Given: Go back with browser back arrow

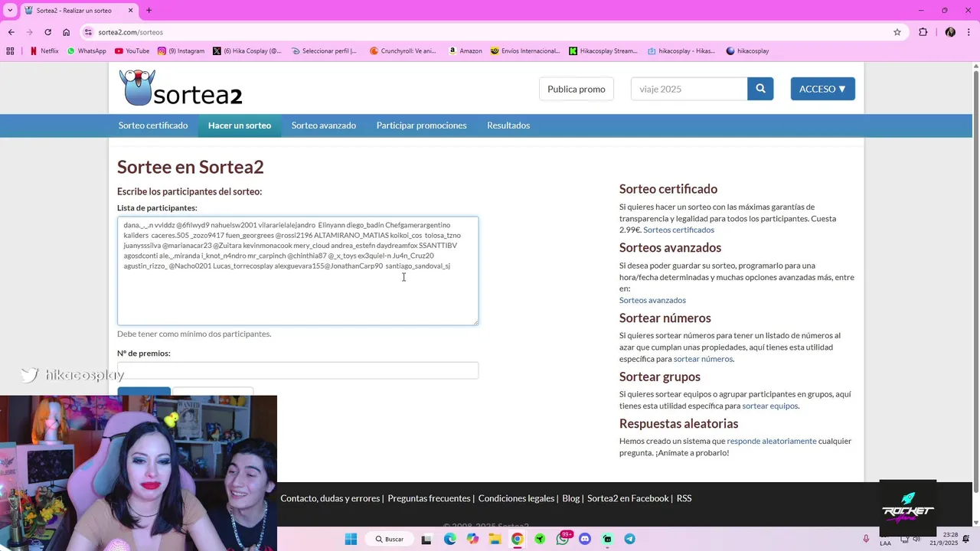Looking at the screenshot, I should (x=11, y=32).
